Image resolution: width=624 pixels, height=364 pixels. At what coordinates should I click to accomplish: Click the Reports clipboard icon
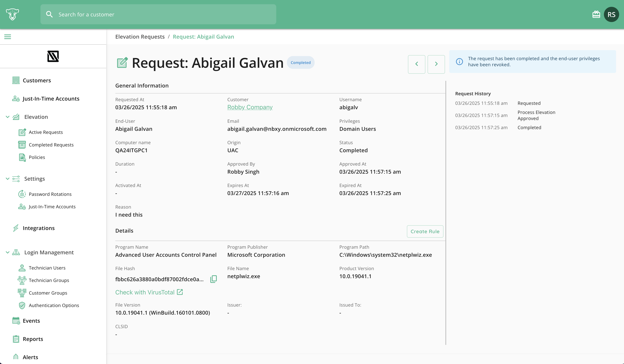pyautogui.click(x=16, y=339)
